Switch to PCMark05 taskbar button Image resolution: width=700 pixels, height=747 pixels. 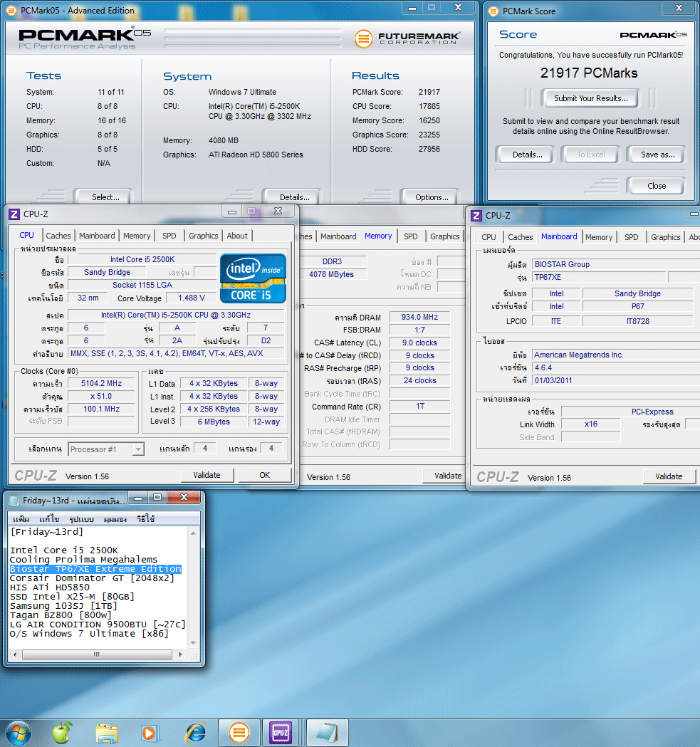click(x=239, y=733)
